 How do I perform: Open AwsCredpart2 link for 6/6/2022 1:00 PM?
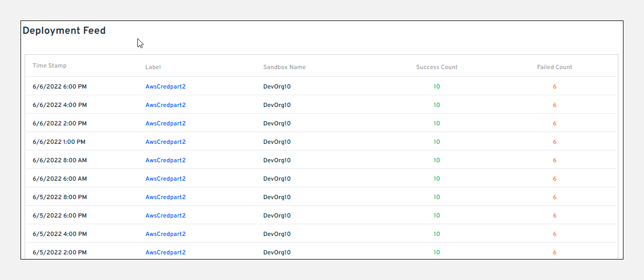point(166,142)
